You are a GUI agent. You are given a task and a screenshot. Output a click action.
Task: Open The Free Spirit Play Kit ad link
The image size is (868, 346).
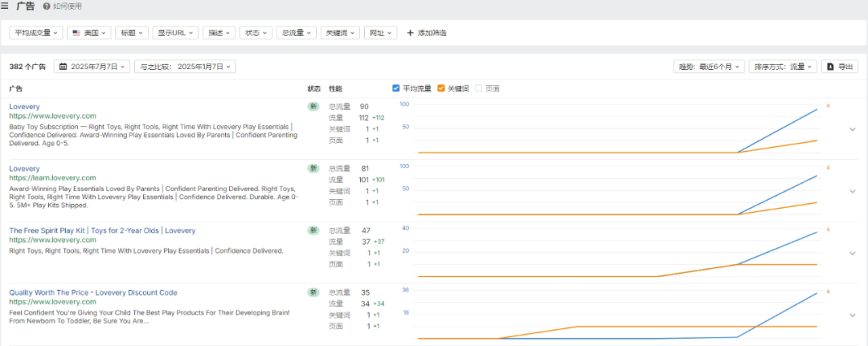pos(102,230)
